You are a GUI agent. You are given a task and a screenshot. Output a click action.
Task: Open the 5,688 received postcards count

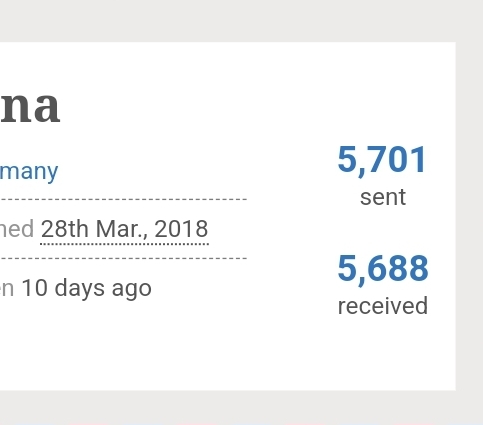coord(383,269)
